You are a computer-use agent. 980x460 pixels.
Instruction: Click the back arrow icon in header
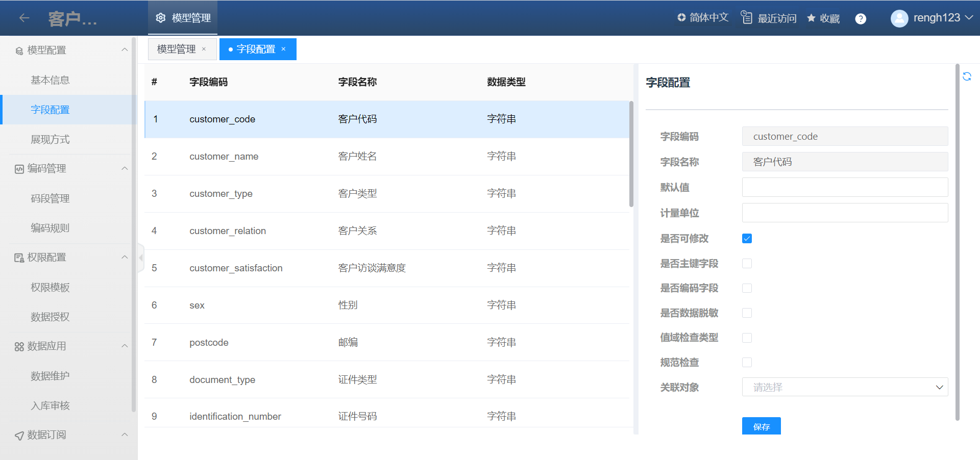pos(24,18)
